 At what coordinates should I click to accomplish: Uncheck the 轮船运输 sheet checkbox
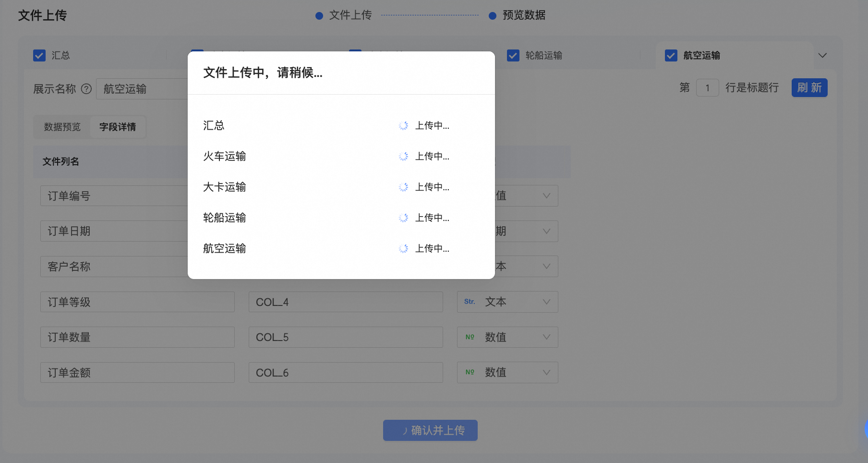pos(513,56)
